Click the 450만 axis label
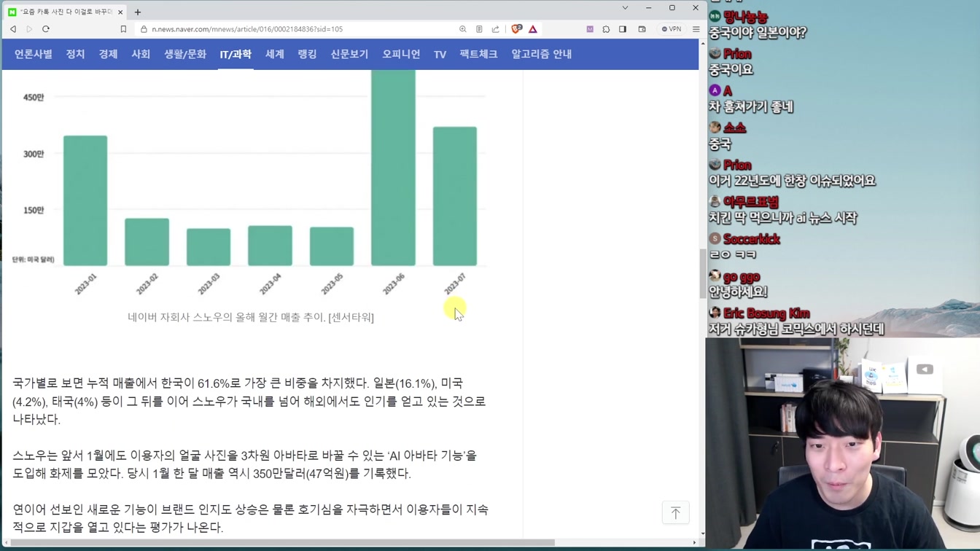The height and width of the screenshot is (551, 980). coord(34,97)
